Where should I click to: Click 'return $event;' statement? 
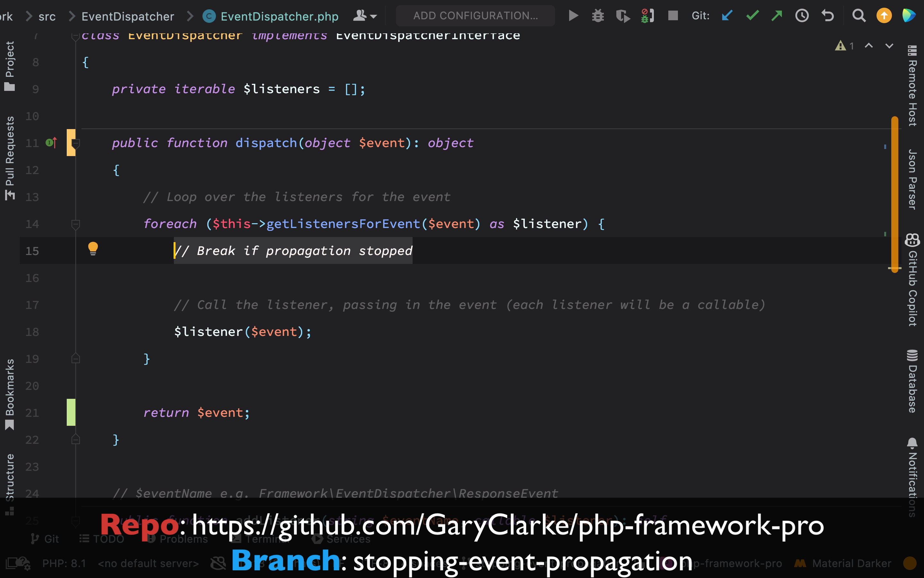[197, 413]
